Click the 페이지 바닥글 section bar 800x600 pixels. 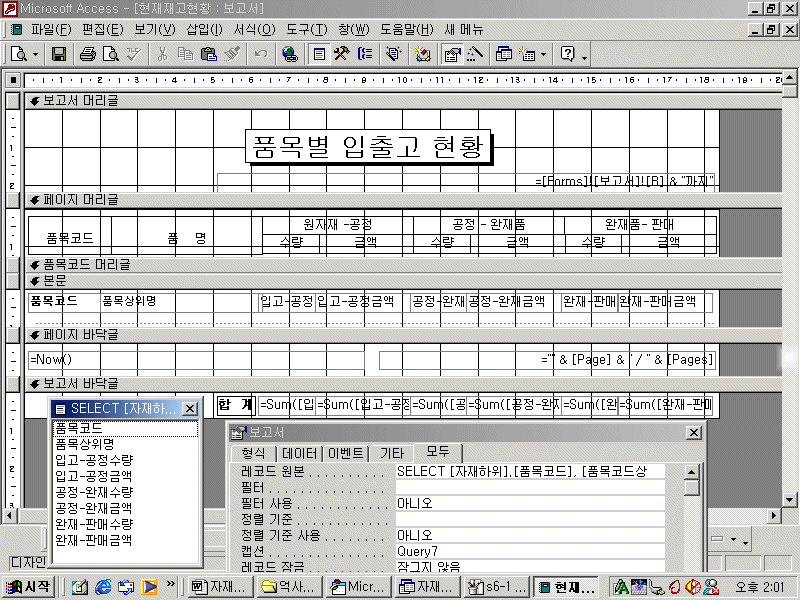403,335
